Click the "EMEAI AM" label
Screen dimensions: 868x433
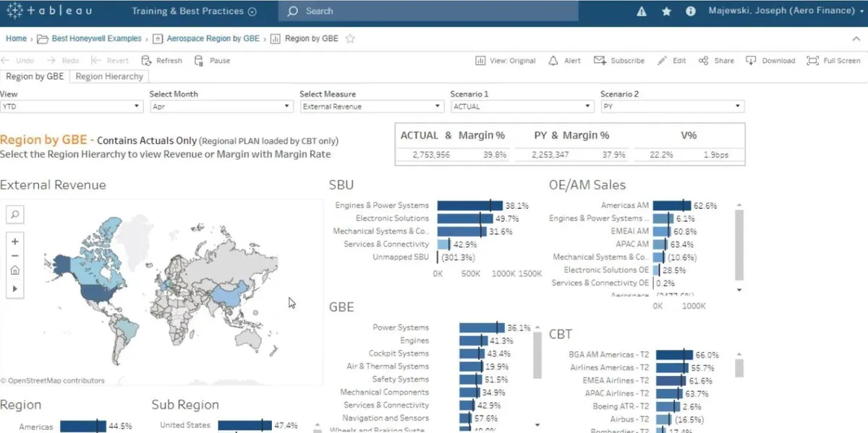[630, 231]
